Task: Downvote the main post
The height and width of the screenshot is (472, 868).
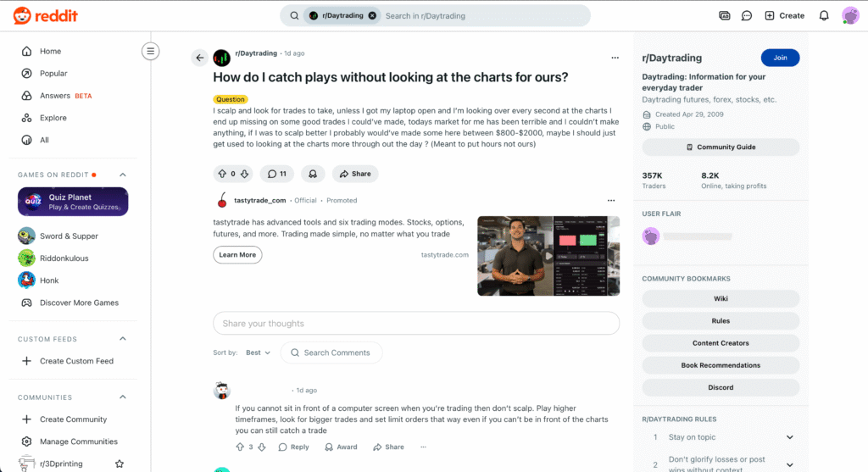Action: 244,174
